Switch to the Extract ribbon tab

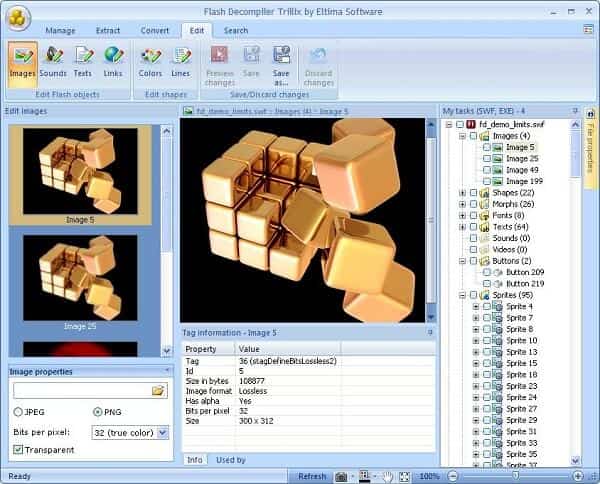(108, 30)
